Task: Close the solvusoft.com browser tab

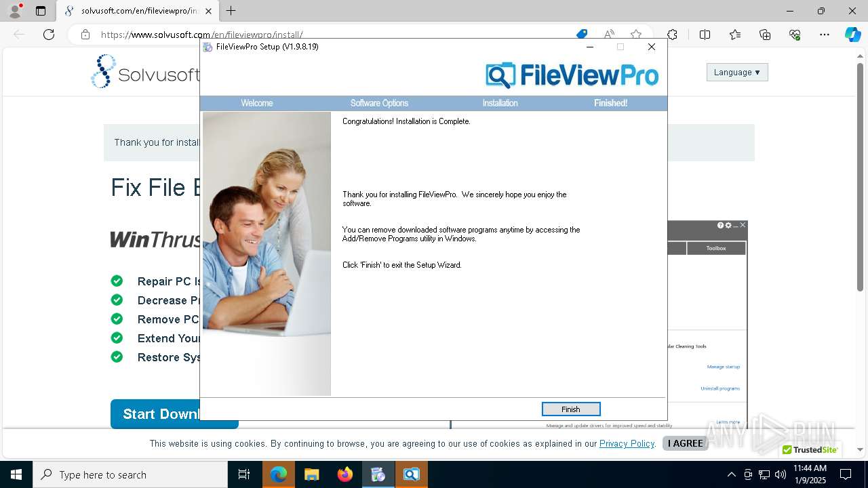Action: 210,11
